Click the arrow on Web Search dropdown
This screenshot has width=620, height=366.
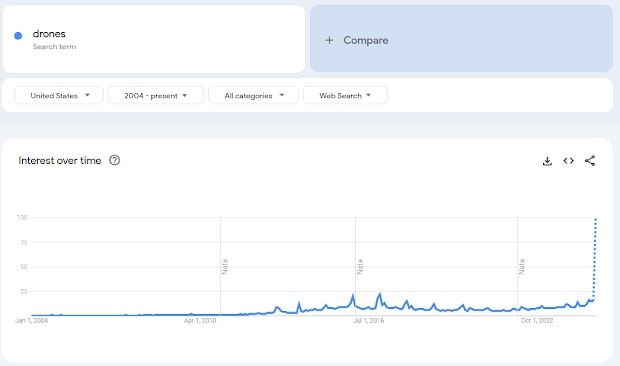point(369,95)
